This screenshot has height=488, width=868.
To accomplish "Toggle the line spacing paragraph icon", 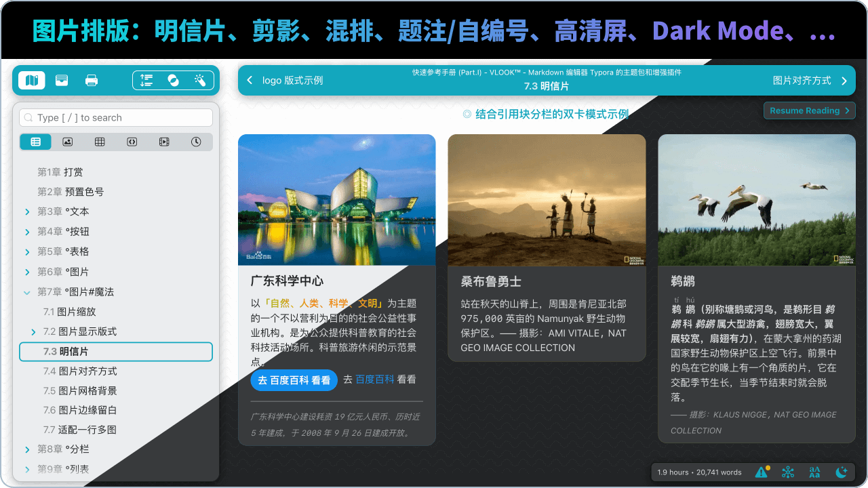I will click(146, 81).
